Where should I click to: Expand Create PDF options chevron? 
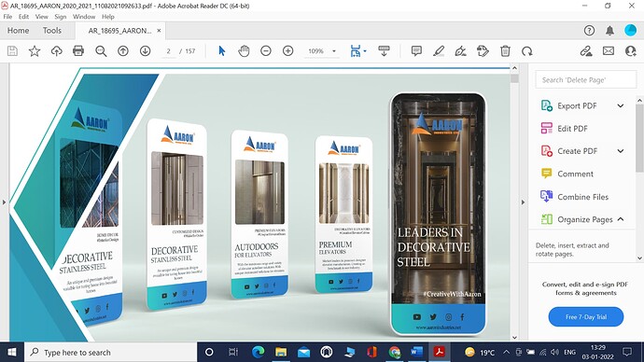click(x=620, y=151)
